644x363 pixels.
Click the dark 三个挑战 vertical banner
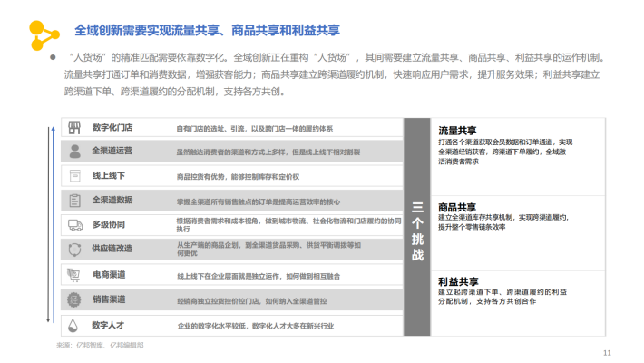point(417,230)
